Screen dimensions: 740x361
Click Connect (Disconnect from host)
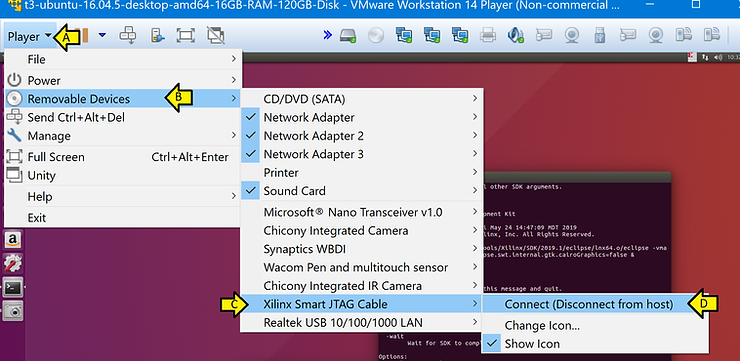pos(595,304)
